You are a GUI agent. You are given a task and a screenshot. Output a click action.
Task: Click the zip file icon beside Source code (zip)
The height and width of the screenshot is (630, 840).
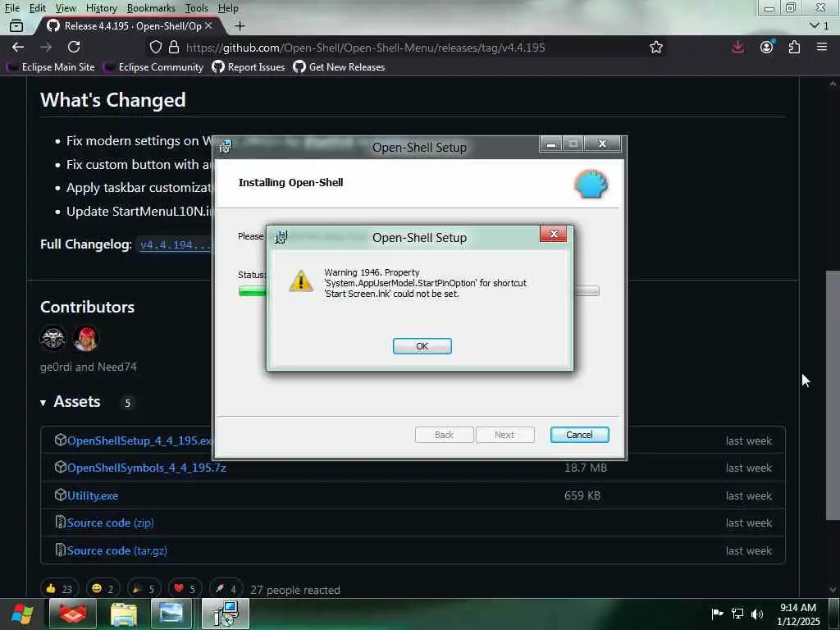click(60, 523)
